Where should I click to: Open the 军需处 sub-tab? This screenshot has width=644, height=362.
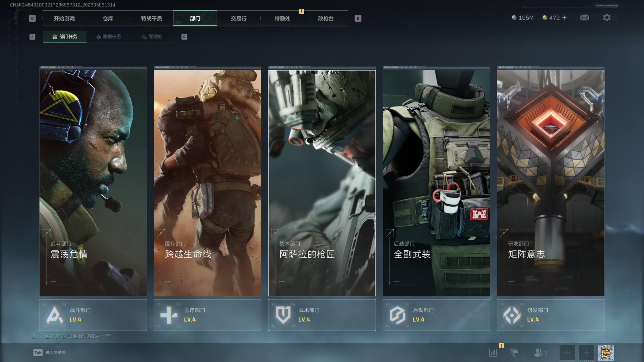pyautogui.click(x=152, y=37)
